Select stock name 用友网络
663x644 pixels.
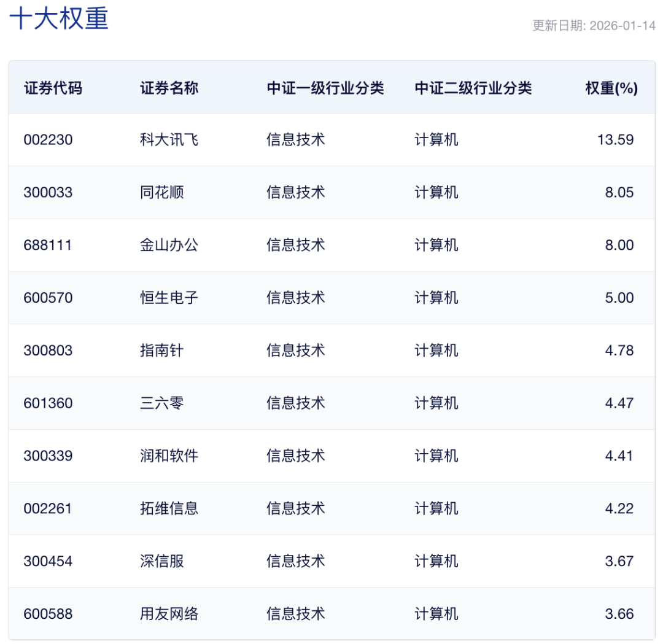[169, 614]
